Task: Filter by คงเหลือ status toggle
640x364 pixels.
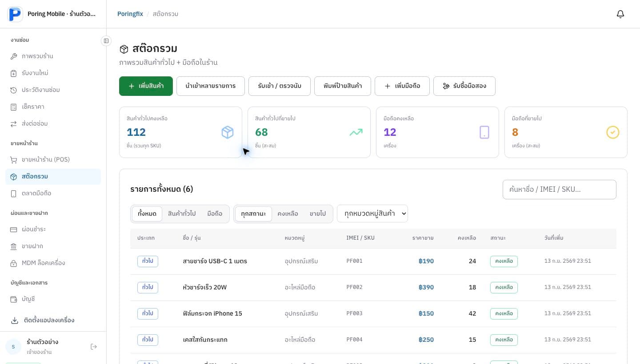Action: 288,214
